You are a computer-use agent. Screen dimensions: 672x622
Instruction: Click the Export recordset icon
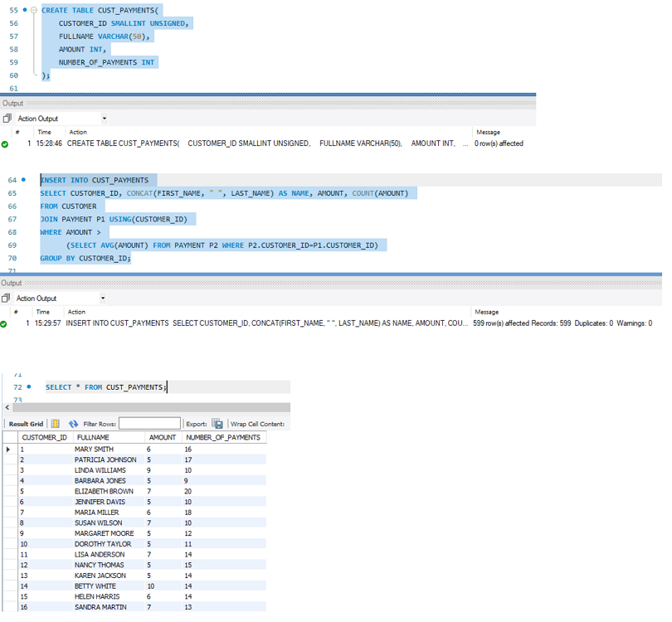[217, 424]
